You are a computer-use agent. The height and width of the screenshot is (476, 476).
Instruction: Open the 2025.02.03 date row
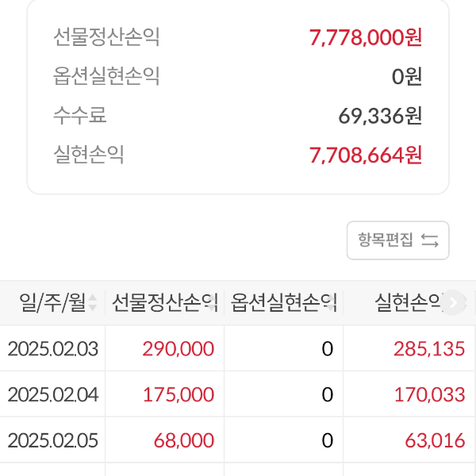[x=52, y=348]
